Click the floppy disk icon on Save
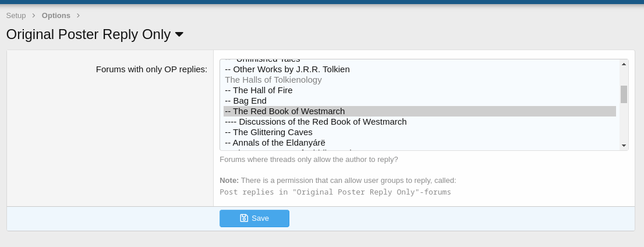This screenshot has width=644, height=247. coord(244,218)
